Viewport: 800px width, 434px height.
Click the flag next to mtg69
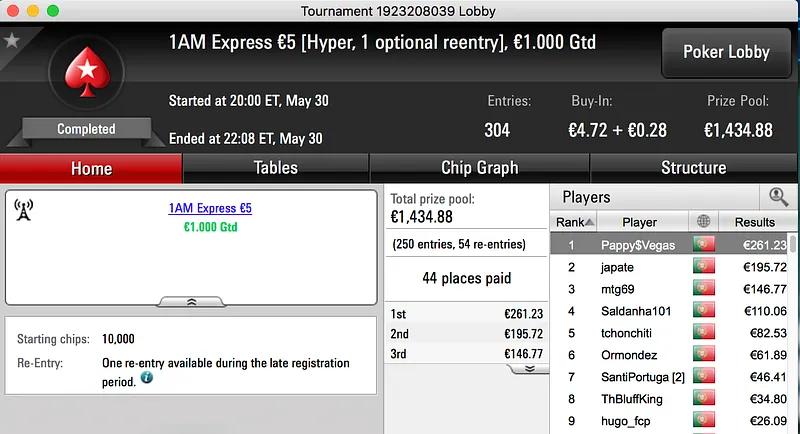[704, 289]
